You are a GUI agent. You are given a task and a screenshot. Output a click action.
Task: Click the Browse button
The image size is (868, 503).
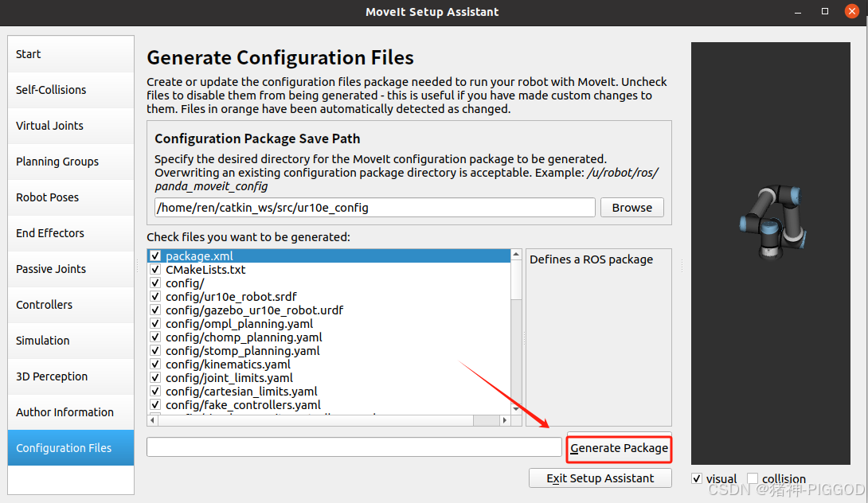[632, 208]
